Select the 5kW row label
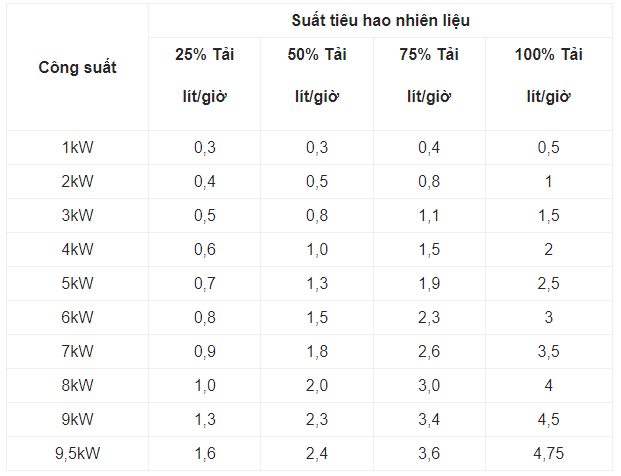This screenshot has height=476, width=621. coord(77,283)
